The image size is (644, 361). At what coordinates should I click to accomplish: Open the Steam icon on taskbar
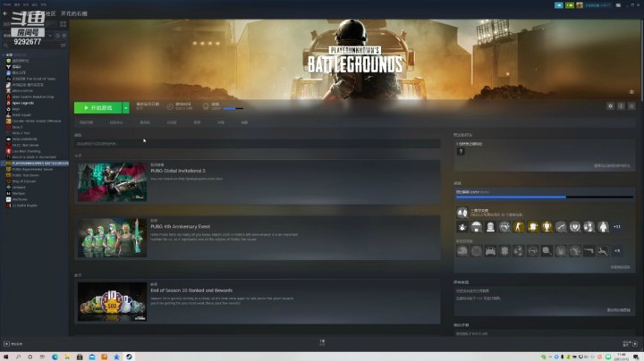129,357
